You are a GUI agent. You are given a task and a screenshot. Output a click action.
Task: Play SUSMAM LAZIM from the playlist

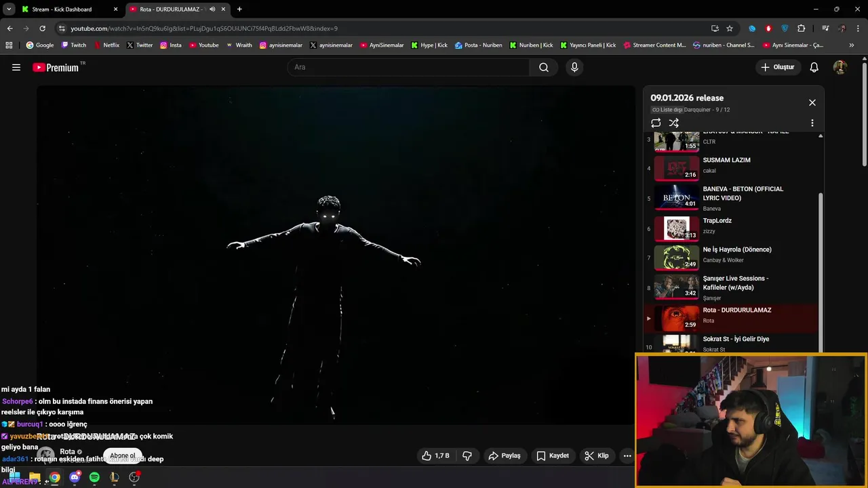(731, 168)
